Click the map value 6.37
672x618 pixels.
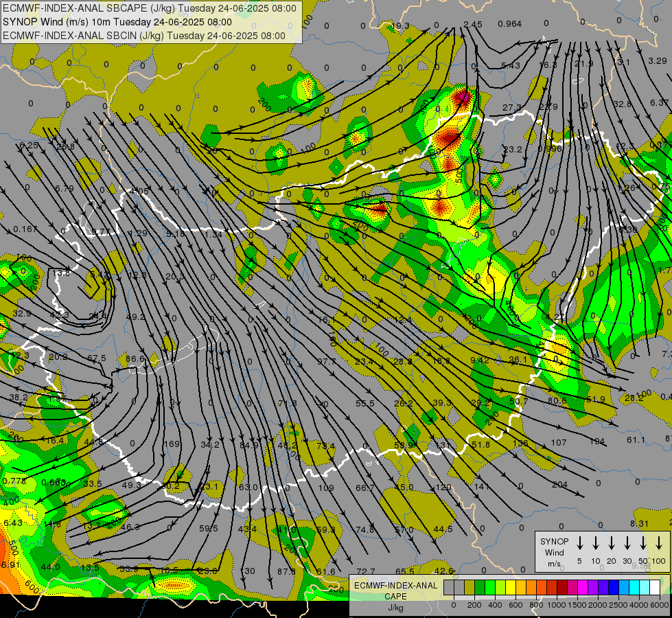click(659, 102)
